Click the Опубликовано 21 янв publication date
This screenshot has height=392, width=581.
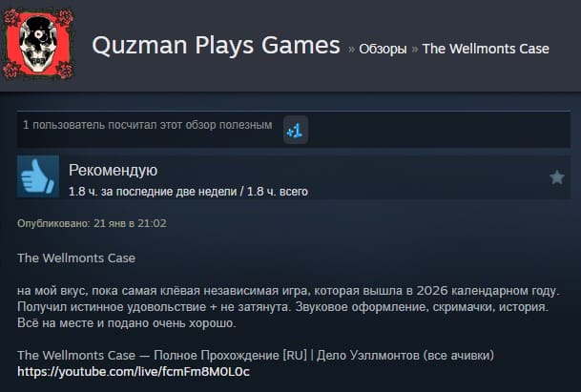92,223
